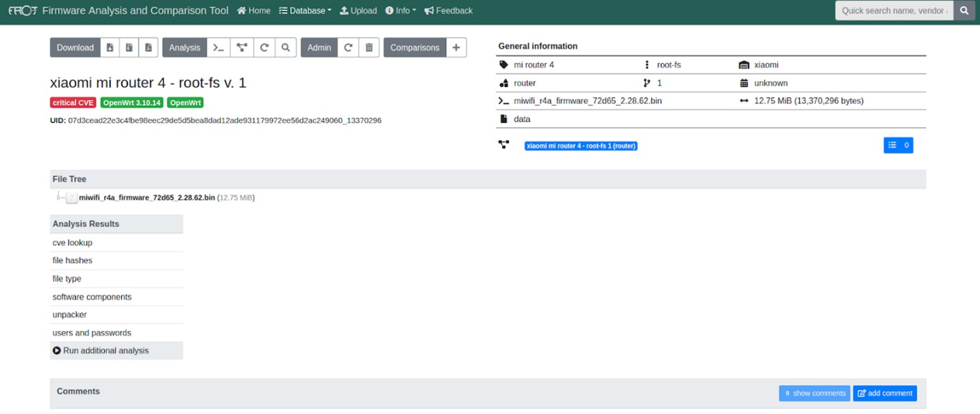Viewport: 980px width, 414px height.
Task: Click the green OpenWrt tag
Action: pos(185,103)
